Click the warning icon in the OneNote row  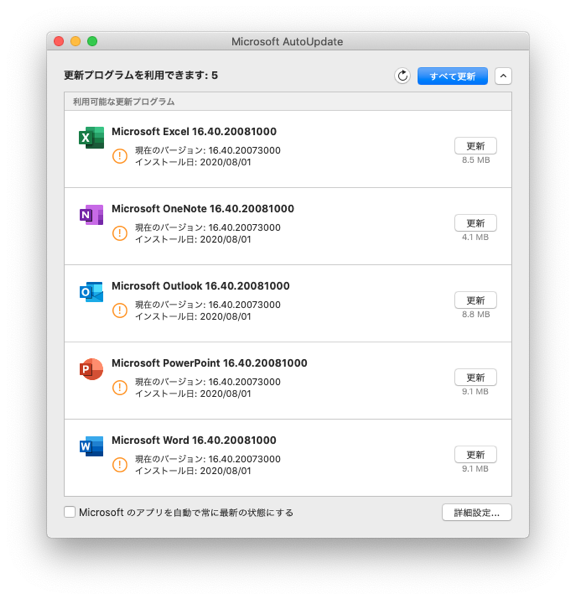pyautogui.click(x=120, y=233)
